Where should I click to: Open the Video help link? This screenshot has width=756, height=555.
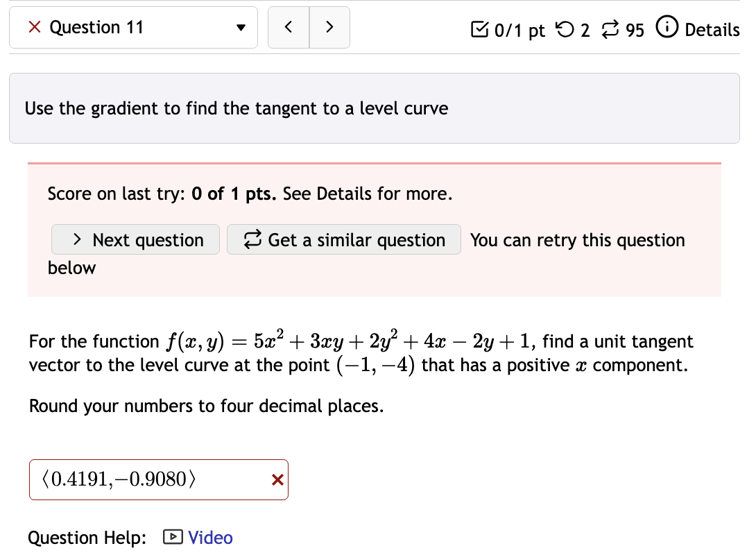click(209, 538)
